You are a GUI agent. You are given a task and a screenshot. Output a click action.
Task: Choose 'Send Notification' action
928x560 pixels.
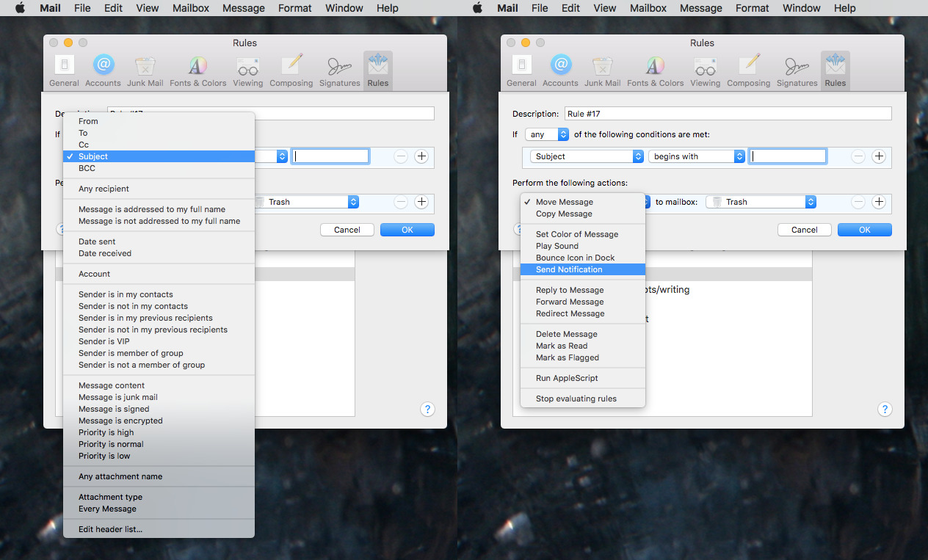click(582, 269)
